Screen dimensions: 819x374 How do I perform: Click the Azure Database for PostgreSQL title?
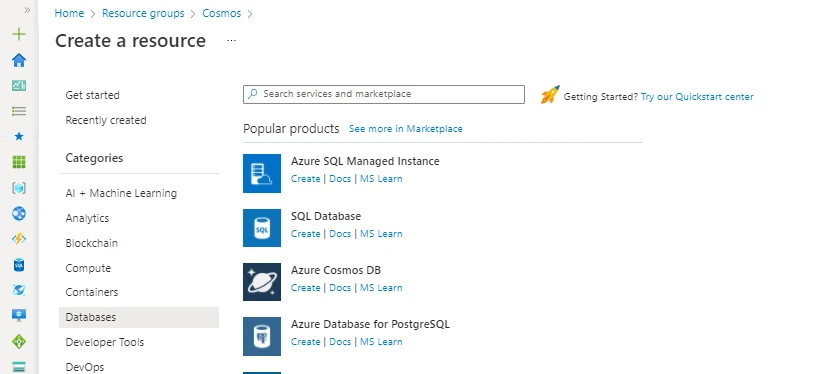point(370,324)
